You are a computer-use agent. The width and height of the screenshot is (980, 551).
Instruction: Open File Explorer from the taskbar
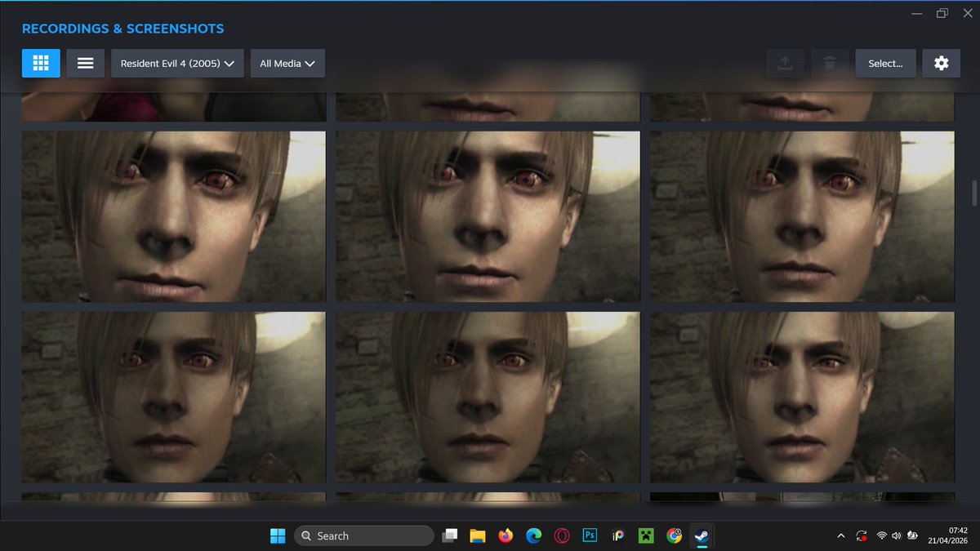(x=478, y=535)
